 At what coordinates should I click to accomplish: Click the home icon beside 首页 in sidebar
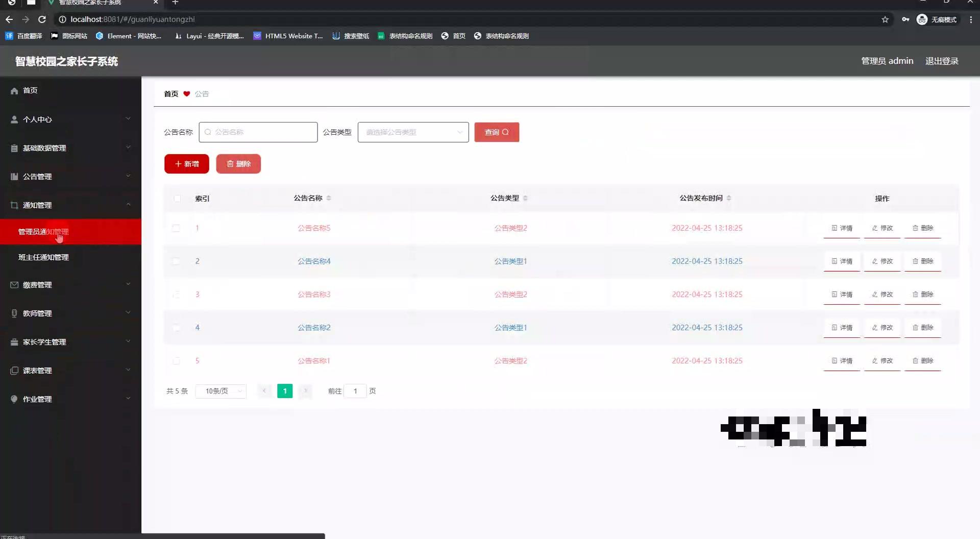pos(14,91)
